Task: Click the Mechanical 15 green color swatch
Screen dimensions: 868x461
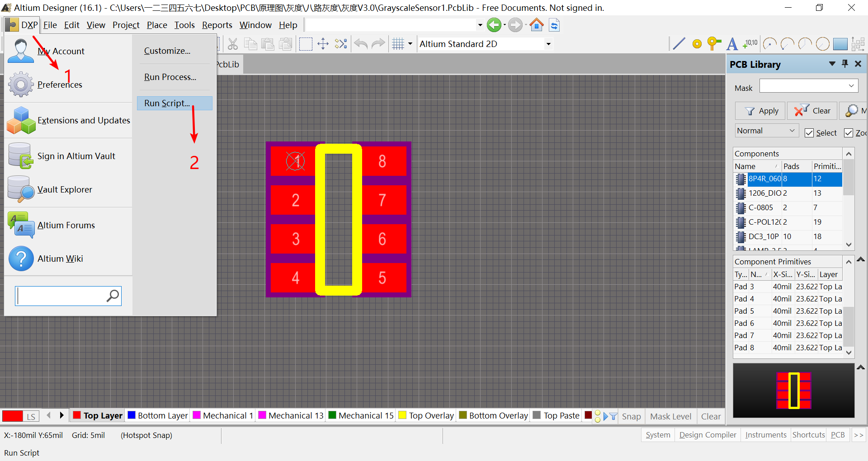Action: point(333,415)
